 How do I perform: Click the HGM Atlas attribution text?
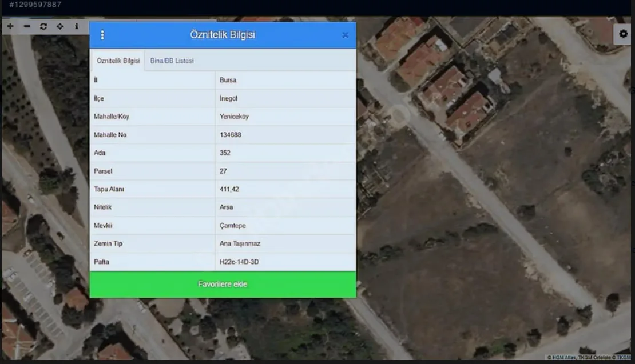[x=563, y=358]
